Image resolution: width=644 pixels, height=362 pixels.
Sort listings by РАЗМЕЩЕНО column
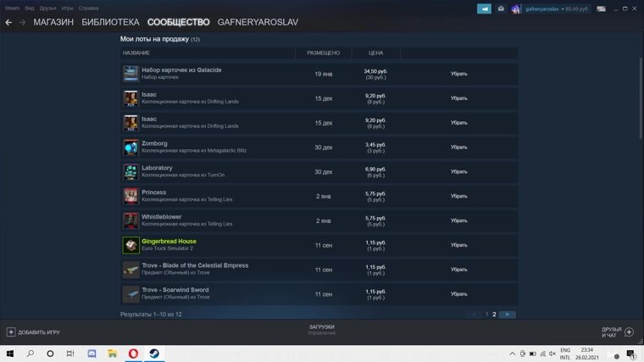coord(323,53)
